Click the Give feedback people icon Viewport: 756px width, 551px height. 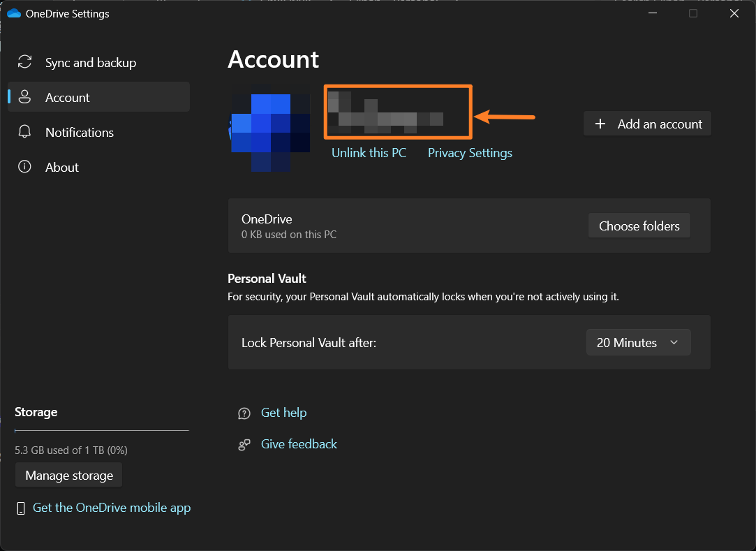(244, 444)
